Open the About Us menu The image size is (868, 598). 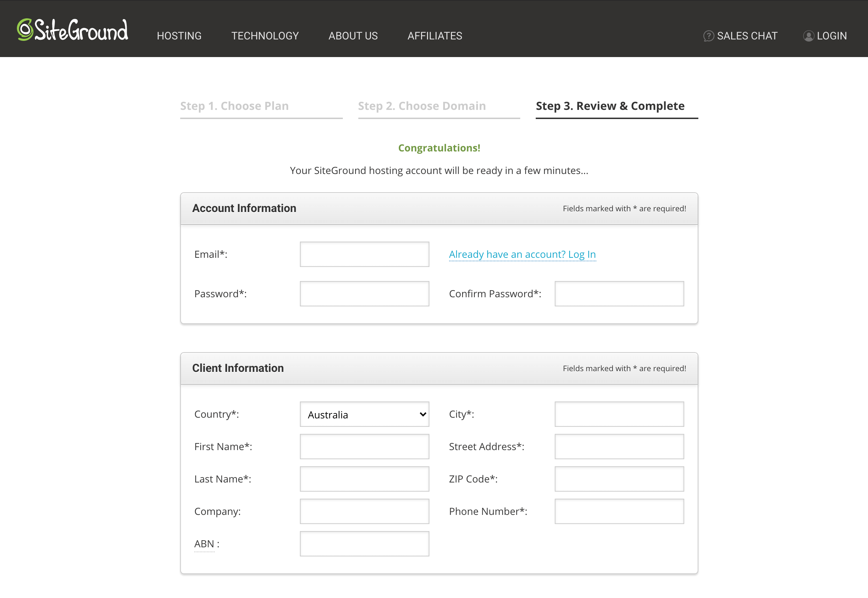click(353, 36)
